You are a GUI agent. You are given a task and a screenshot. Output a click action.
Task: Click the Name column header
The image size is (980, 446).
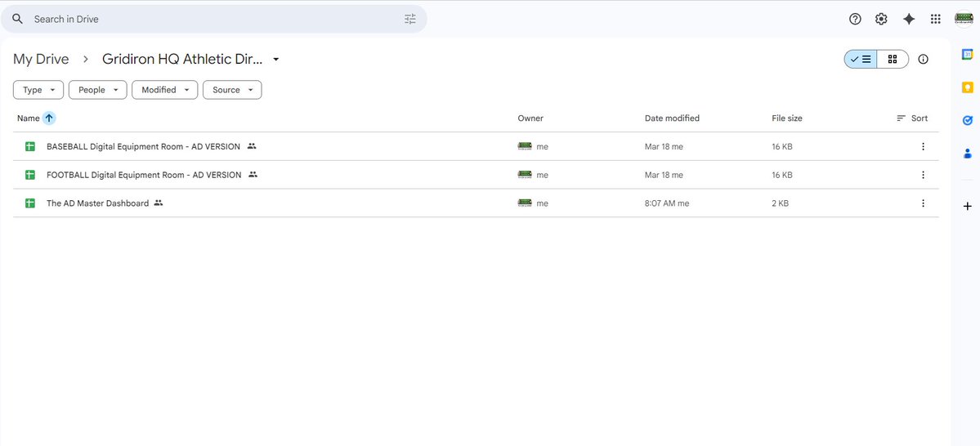28,118
